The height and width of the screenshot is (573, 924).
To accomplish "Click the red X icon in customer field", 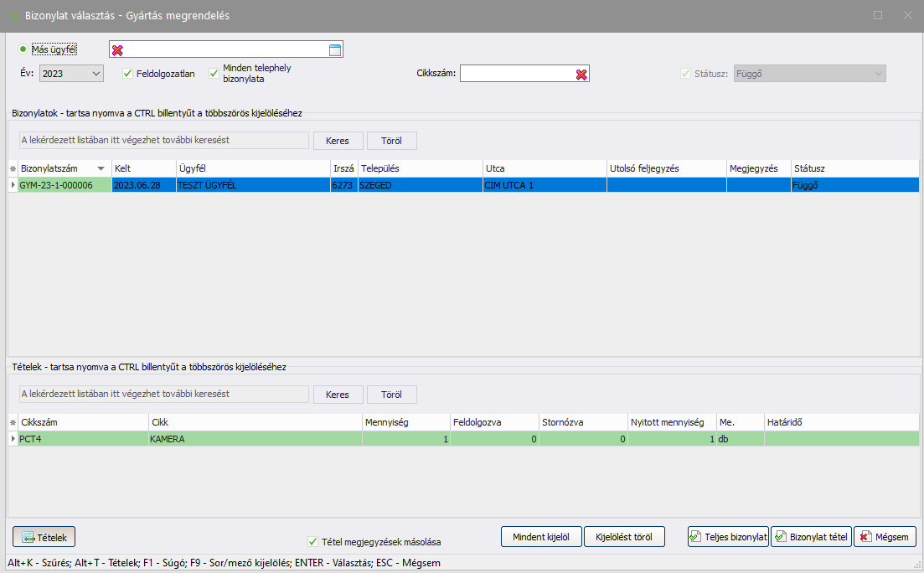I will coord(117,50).
